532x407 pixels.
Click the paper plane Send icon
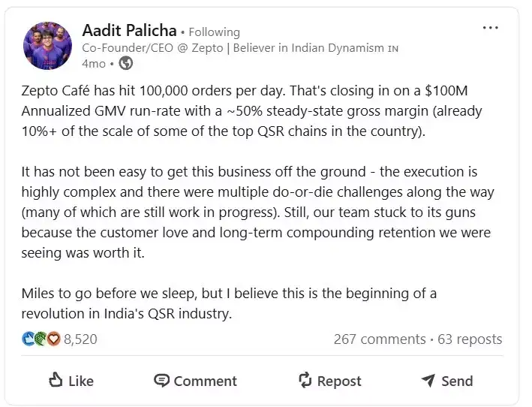coord(428,381)
